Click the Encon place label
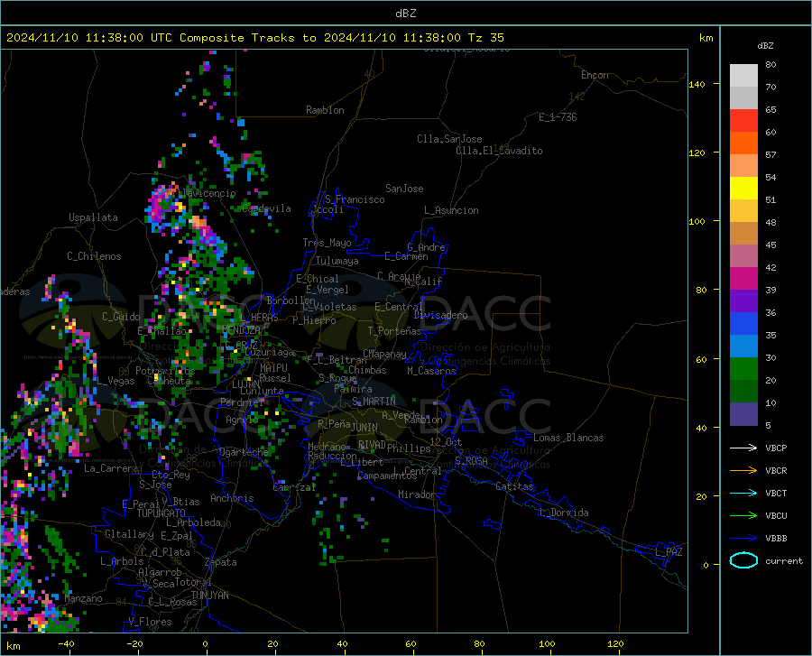Viewport: 812px width, 656px height. coord(595,75)
